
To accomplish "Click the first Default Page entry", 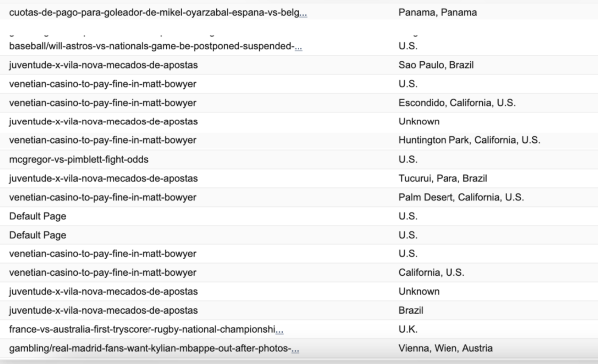I will (x=38, y=217).
